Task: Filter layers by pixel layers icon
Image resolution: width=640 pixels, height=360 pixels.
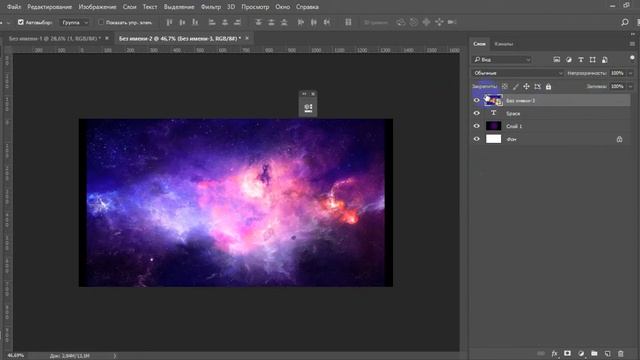Action: point(556,60)
